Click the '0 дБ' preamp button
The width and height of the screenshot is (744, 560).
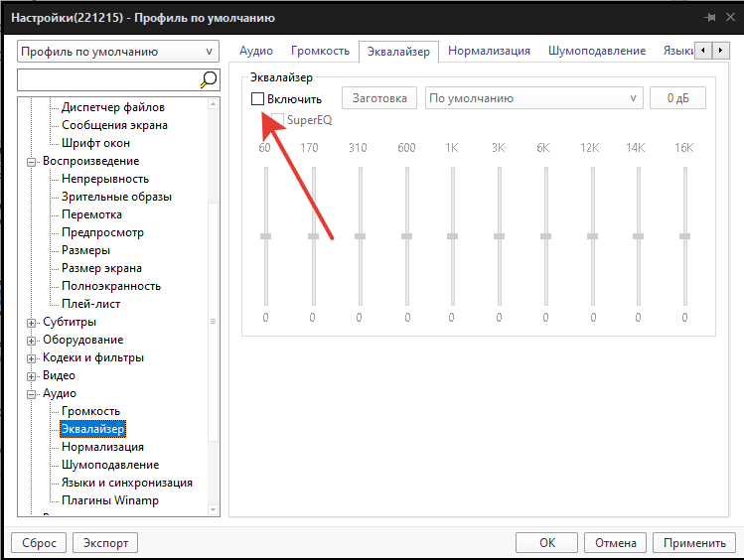click(677, 98)
